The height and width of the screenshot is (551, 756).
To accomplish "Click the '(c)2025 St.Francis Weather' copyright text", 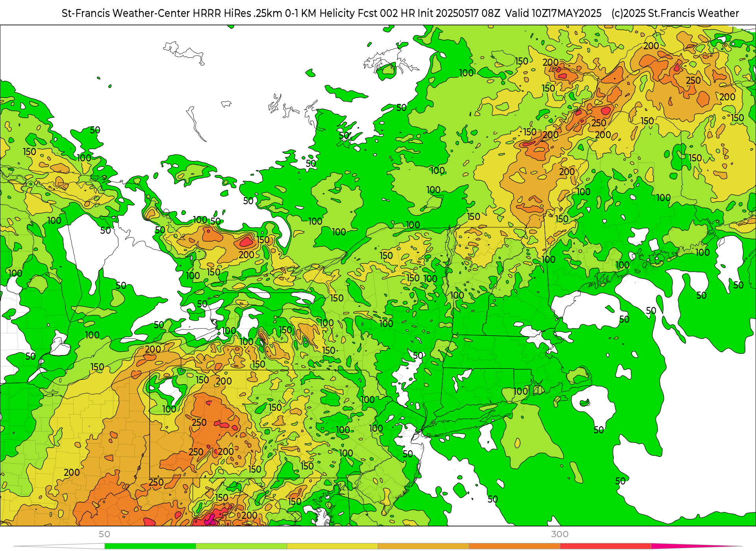I will coord(675,13).
